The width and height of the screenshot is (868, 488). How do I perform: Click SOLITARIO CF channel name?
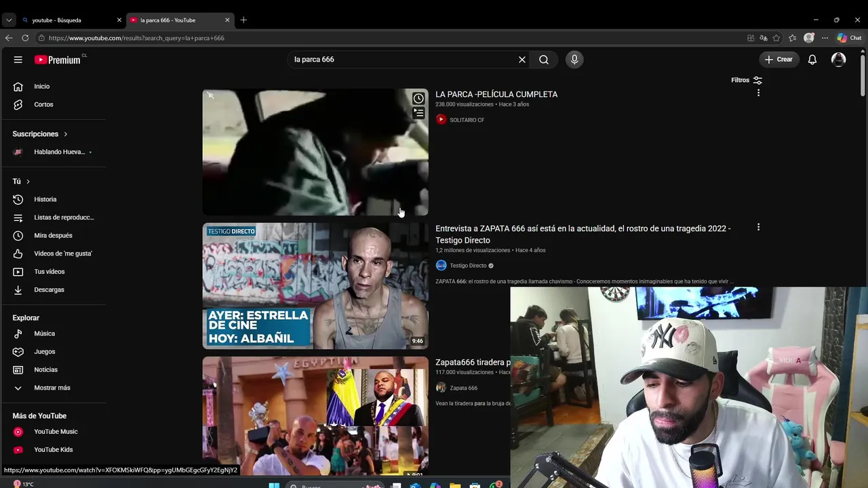[x=467, y=120]
